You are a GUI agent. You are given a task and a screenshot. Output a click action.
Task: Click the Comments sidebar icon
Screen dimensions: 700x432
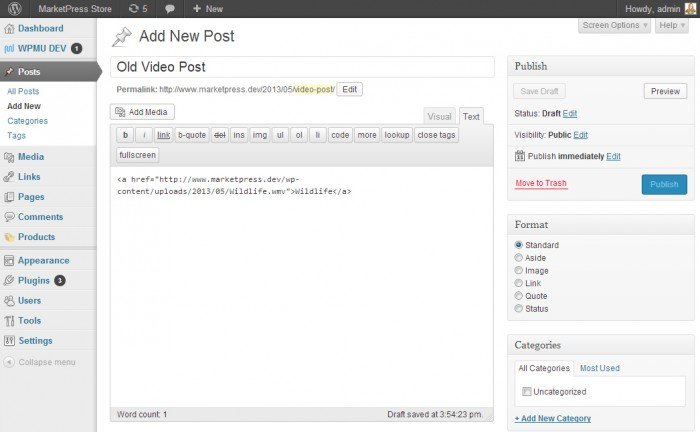pos(9,217)
